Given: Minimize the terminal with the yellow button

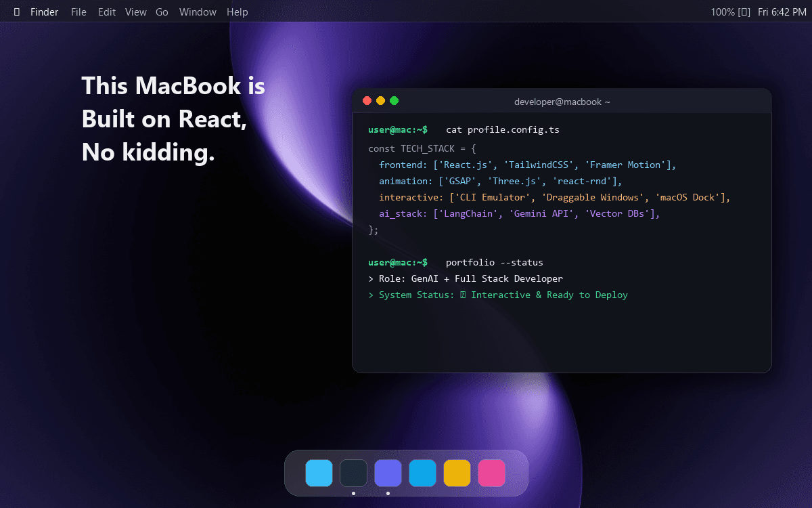Looking at the screenshot, I should pos(381,101).
